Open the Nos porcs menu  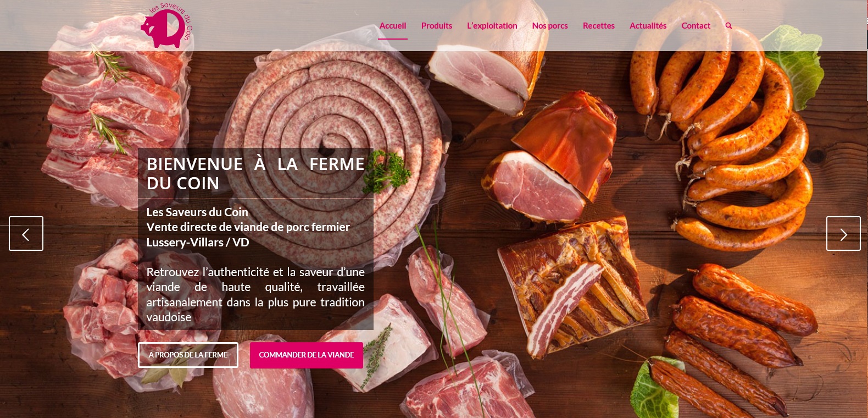pos(550,26)
